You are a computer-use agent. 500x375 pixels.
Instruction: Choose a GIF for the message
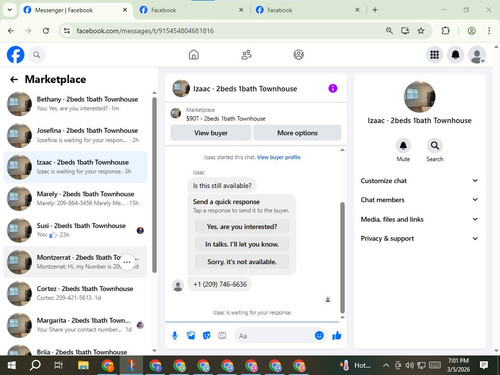[222, 336]
